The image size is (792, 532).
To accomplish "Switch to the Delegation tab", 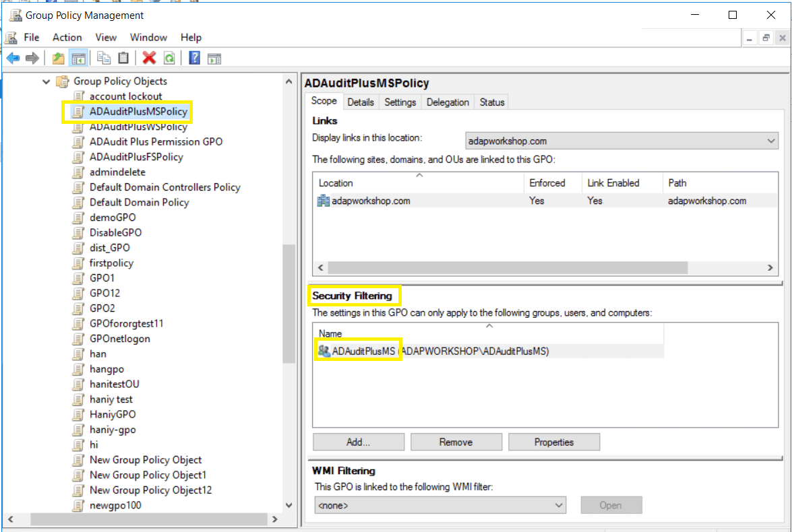I will pyautogui.click(x=448, y=102).
